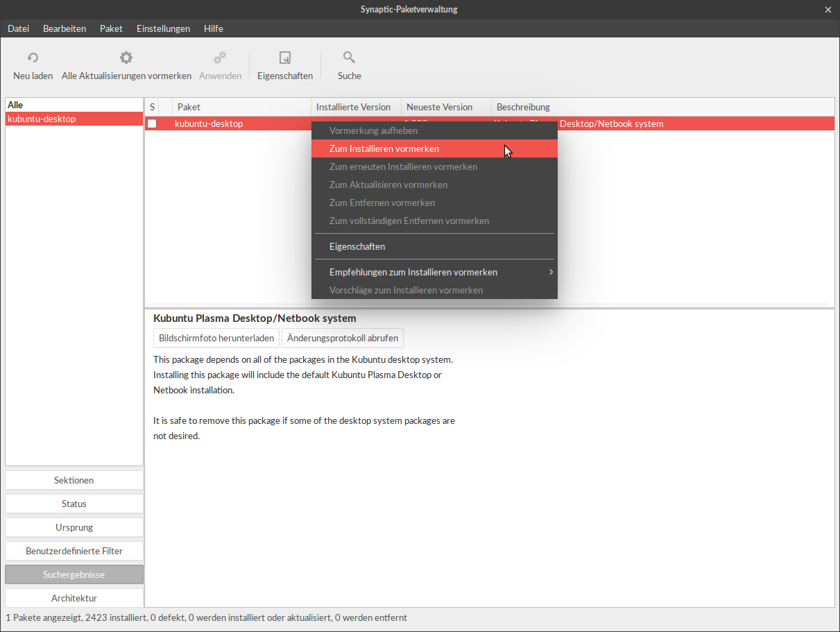The image size is (840, 632).
Task: Click Vormerkung aufheben menu entry
Action: tap(434, 130)
